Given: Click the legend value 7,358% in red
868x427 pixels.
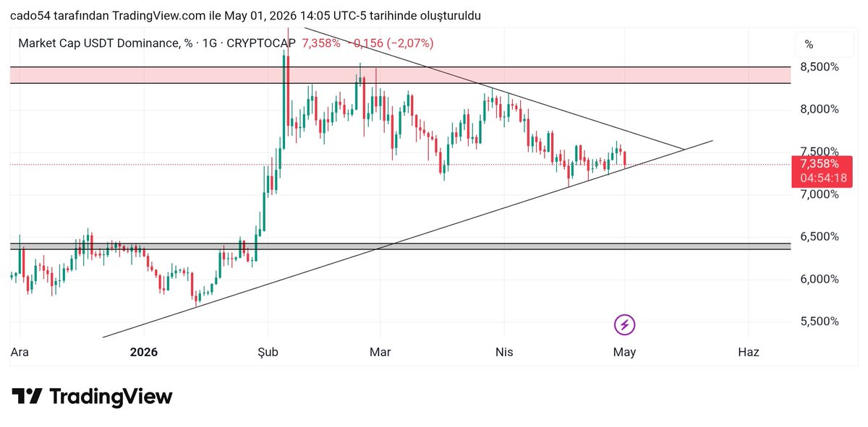Looking at the screenshot, I should pos(321,43).
